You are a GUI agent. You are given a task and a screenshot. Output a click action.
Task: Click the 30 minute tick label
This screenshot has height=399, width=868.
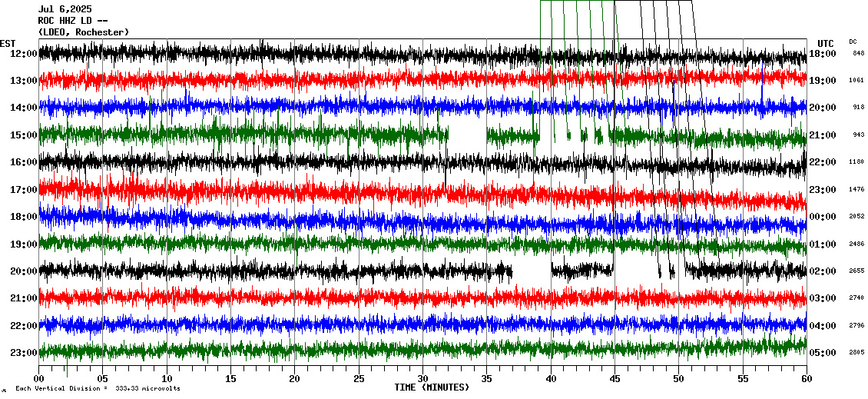click(422, 378)
